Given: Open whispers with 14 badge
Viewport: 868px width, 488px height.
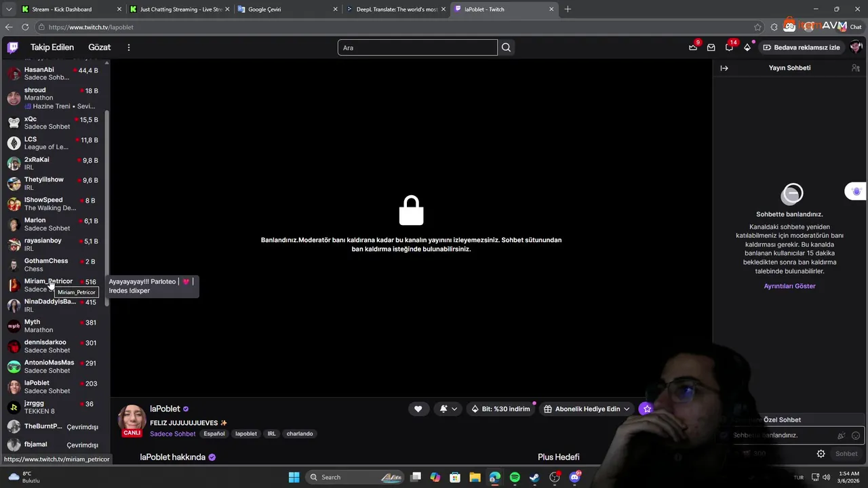Looking at the screenshot, I should (x=729, y=47).
